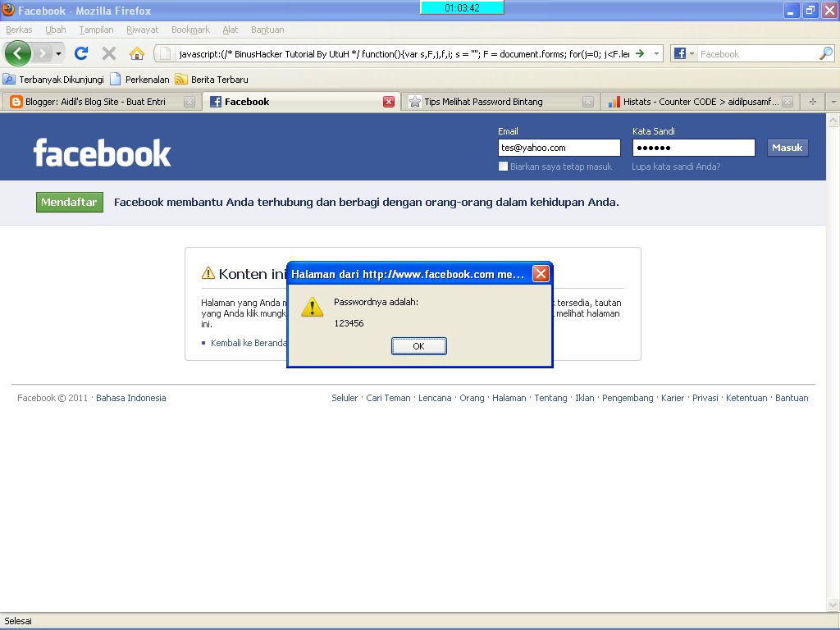Go to the Home page icon

pos(137,53)
